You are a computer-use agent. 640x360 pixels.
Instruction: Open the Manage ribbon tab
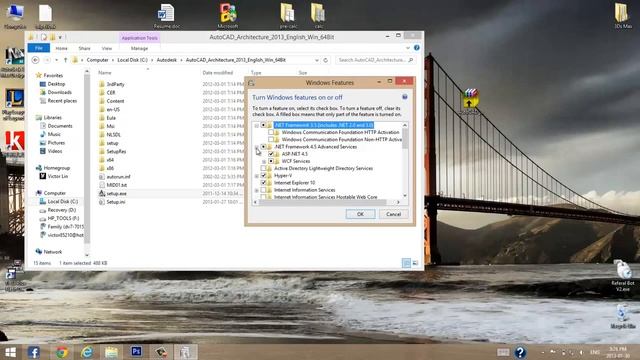tap(139, 48)
